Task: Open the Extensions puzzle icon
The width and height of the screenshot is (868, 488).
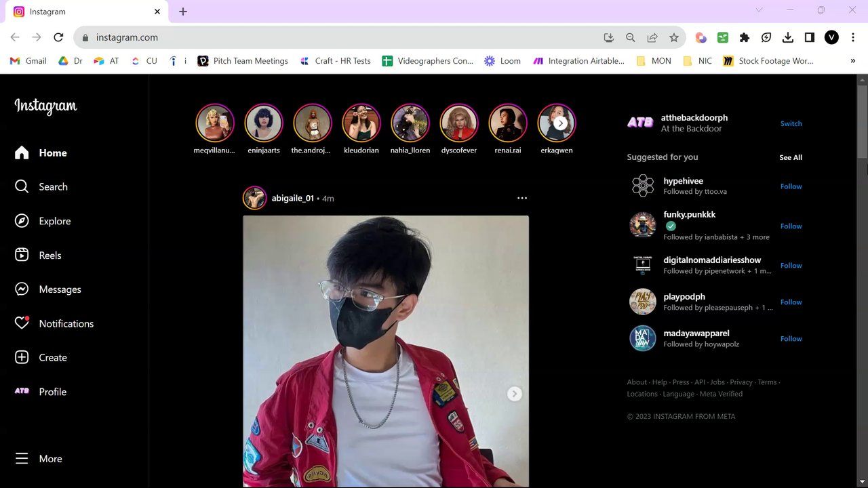Action: click(x=744, y=38)
